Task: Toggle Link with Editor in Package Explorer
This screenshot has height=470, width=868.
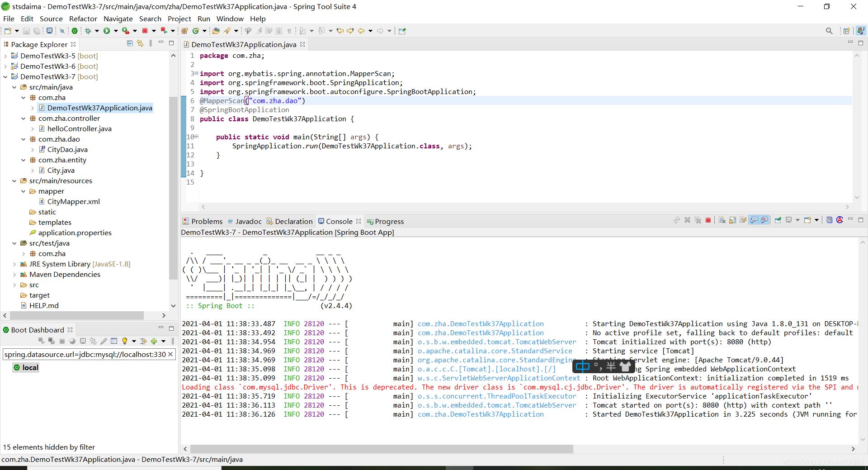Action: [140, 43]
